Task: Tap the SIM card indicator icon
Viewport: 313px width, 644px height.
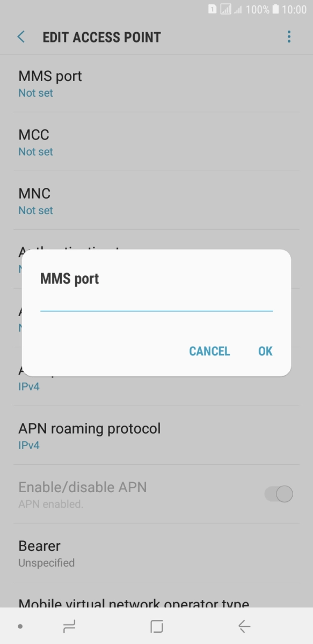Action: (213, 9)
